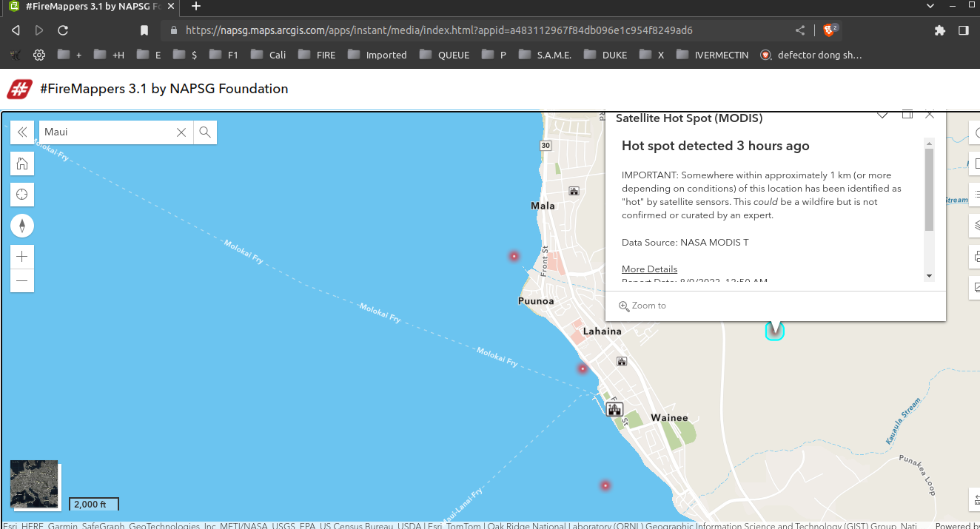This screenshot has width=980, height=529.
Task: Open the settings gear bookmark
Action: pyautogui.click(x=39, y=55)
